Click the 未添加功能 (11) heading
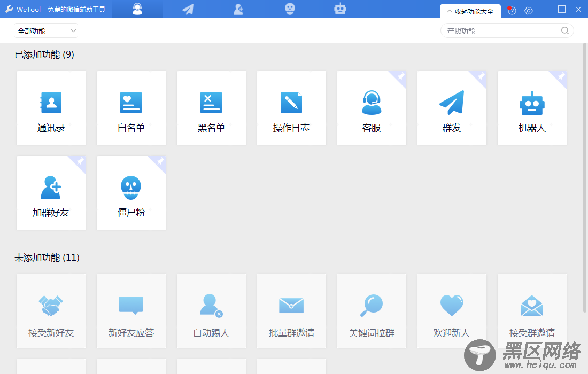This screenshot has width=588, height=374. tap(47, 258)
